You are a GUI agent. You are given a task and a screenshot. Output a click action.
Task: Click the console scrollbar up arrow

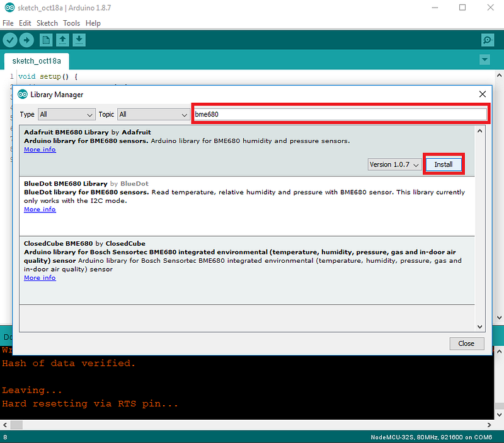[499, 352]
